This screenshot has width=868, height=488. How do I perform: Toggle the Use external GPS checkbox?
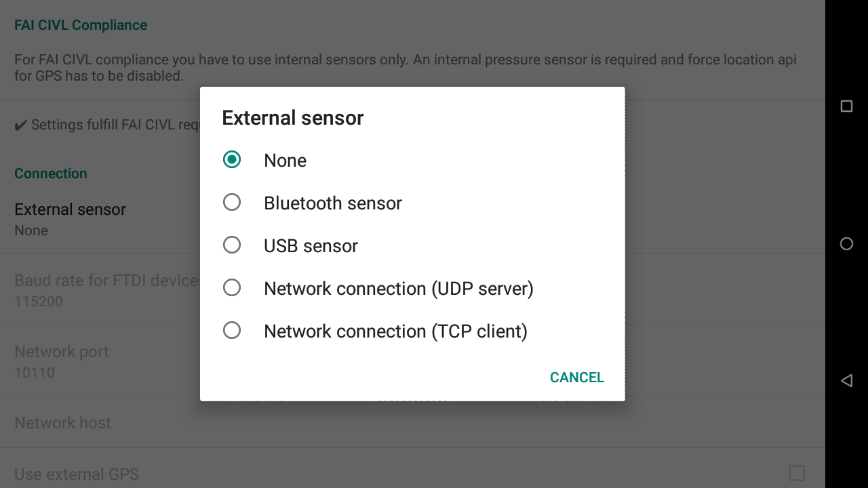(x=797, y=473)
